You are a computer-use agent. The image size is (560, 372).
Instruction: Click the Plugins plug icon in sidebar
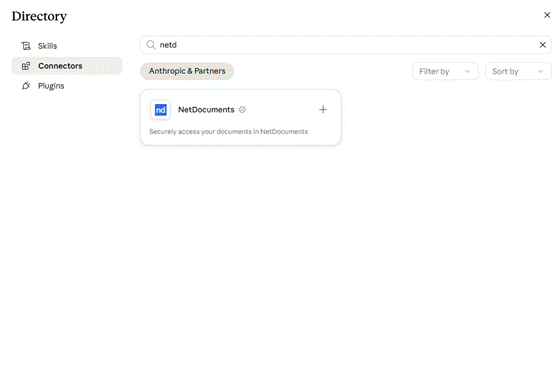(x=26, y=86)
